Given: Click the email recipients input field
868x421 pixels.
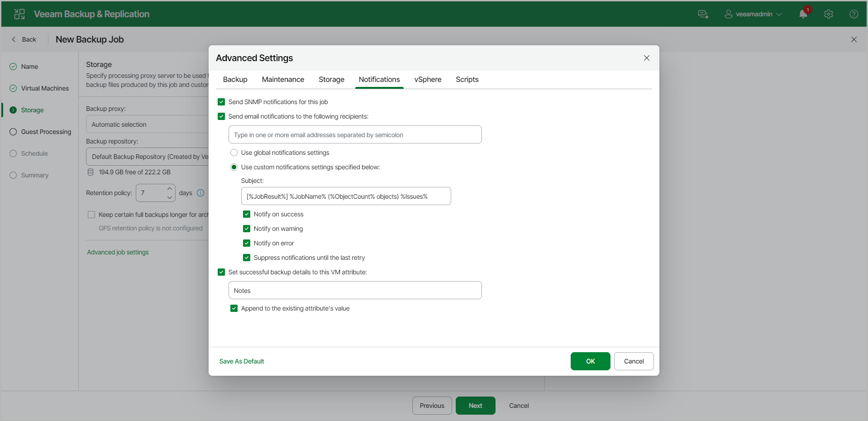Looking at the screenshot, I should (355, 134).
